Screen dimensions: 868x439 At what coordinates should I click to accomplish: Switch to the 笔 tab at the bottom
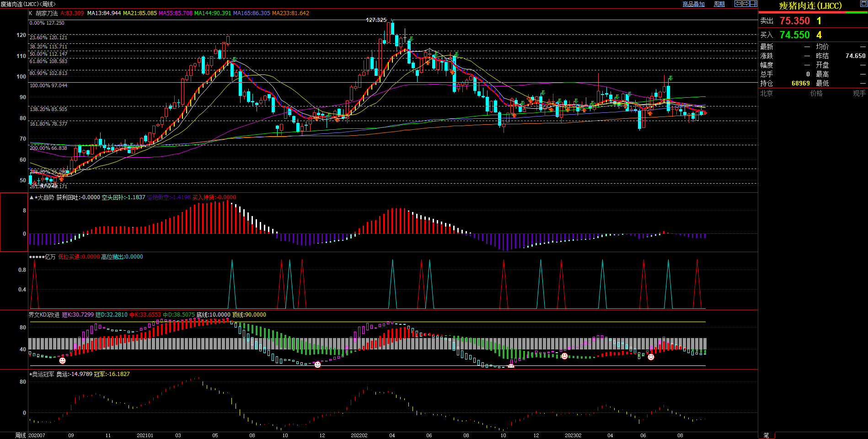tap(766, 435)
